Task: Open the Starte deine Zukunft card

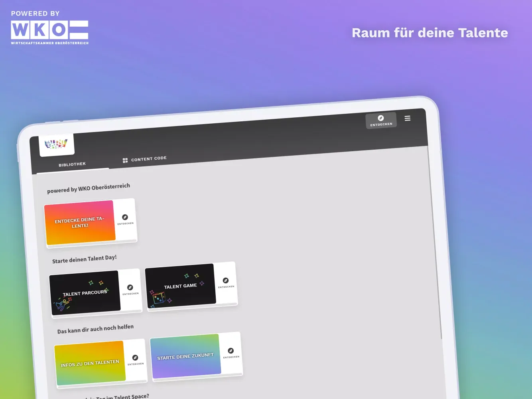Action: 185,356
